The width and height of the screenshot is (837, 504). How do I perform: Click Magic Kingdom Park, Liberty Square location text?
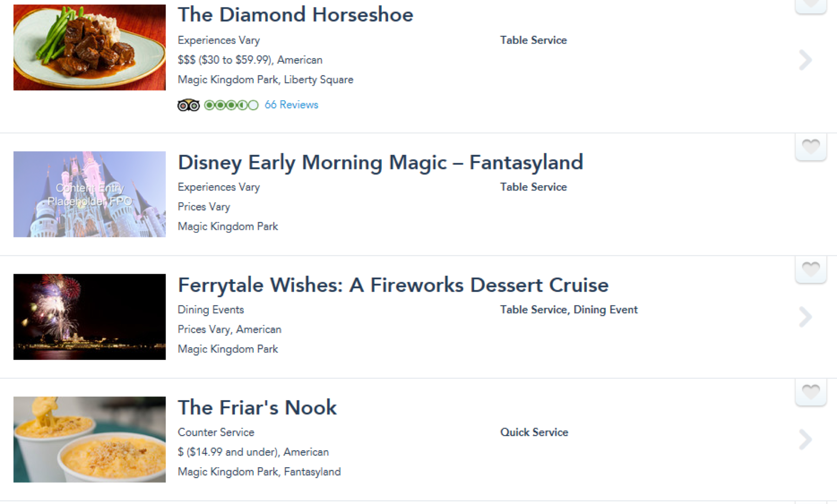(265, 80)
